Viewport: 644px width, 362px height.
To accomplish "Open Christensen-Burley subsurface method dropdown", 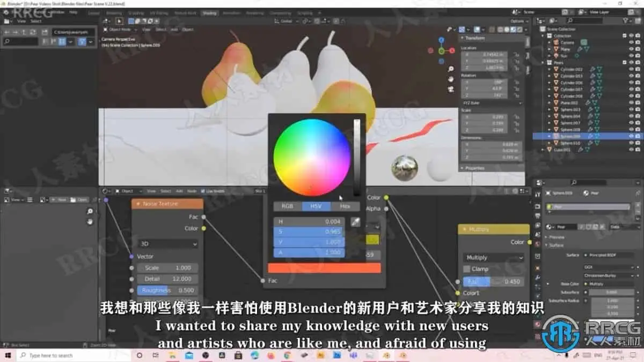I will click(x=609, y=275).
